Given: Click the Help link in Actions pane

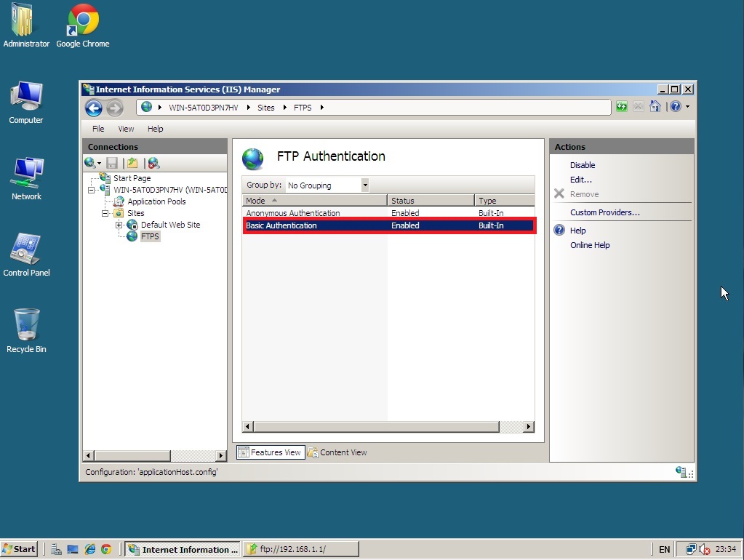Looking at the screenshot, I should coord(577,230).
